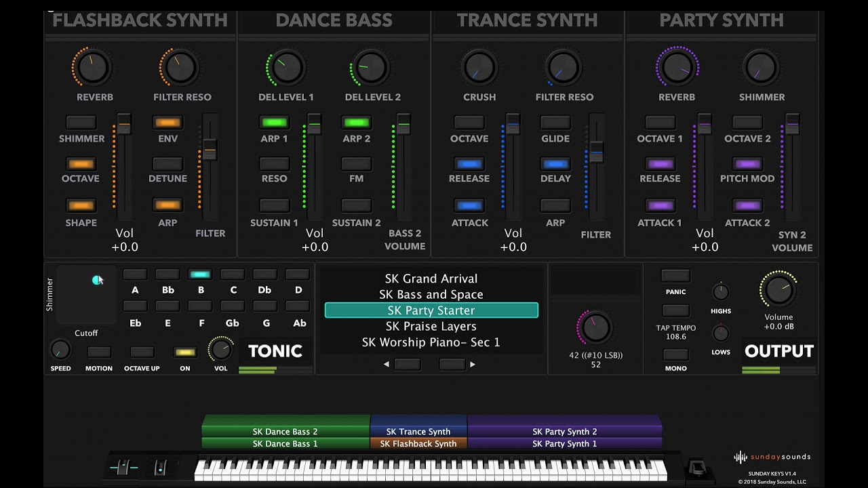The height and width of the screenshot is (488, 868).
Task: Enable OCTAVE 2 on Party Synth
Action: click(x=747, y=123)
